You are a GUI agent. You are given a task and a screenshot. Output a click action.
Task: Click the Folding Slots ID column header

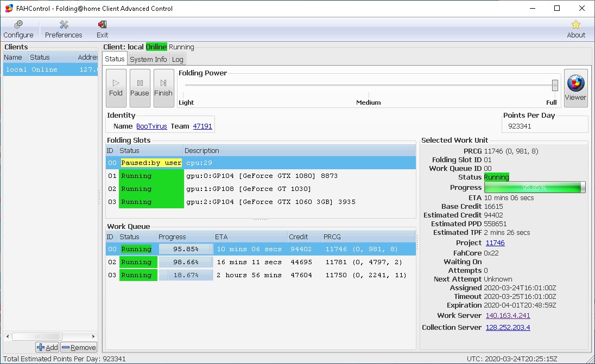tap(112, 150)
